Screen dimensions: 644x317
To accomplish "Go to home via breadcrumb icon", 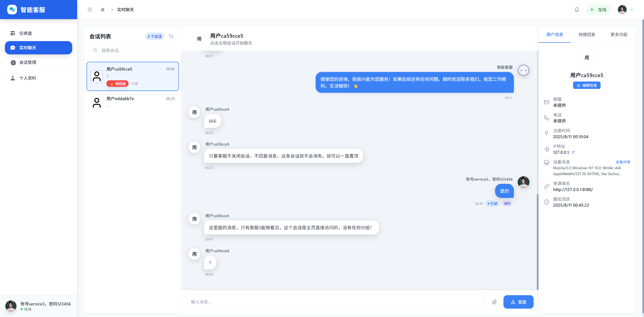I will tap(102, 10).
